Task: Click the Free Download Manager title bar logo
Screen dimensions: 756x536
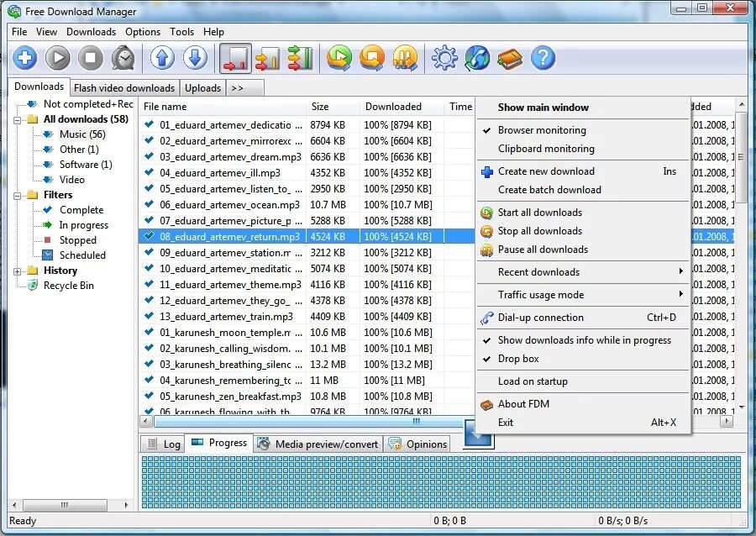Action: (14, 11)
